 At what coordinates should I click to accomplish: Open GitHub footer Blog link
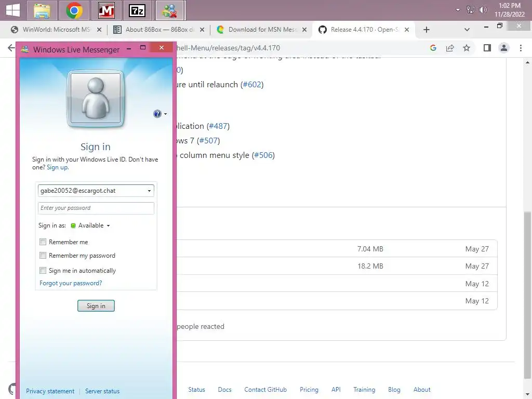[394, 390]
